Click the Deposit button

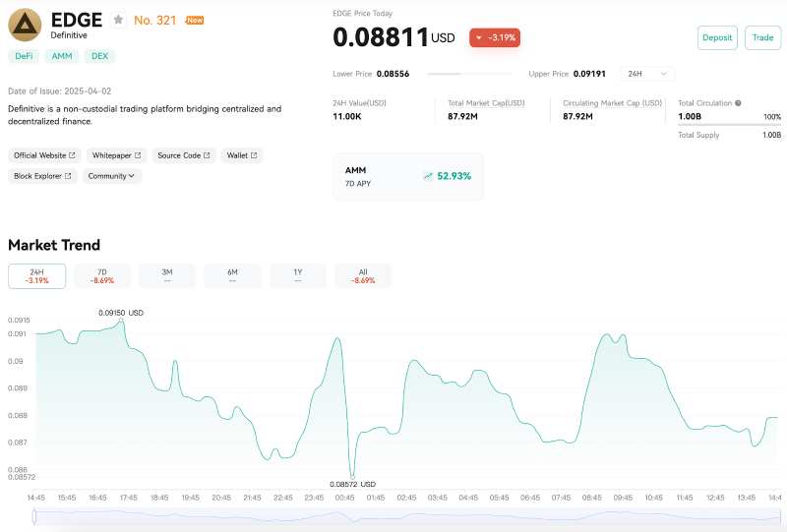pos(717,37)
